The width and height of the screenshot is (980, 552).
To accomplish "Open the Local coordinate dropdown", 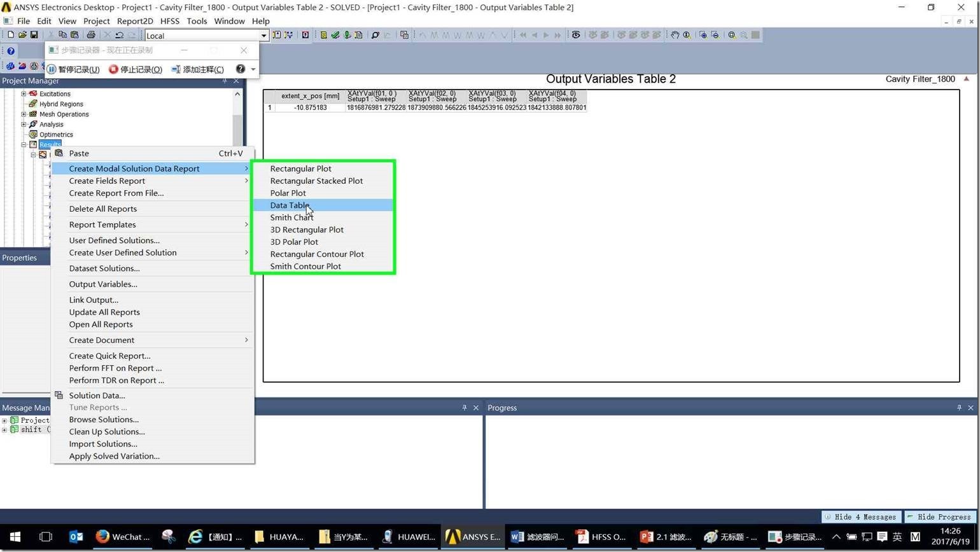I will 263,36.
